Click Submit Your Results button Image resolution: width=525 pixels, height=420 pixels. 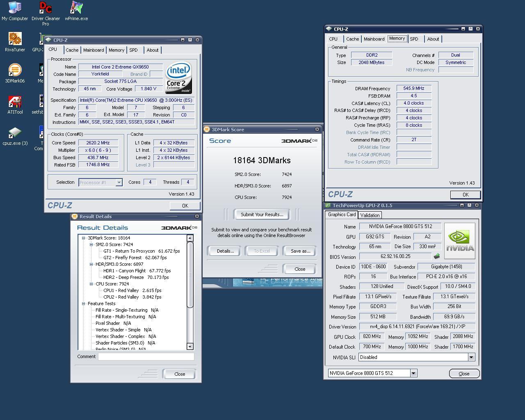(x=262, y=215)
